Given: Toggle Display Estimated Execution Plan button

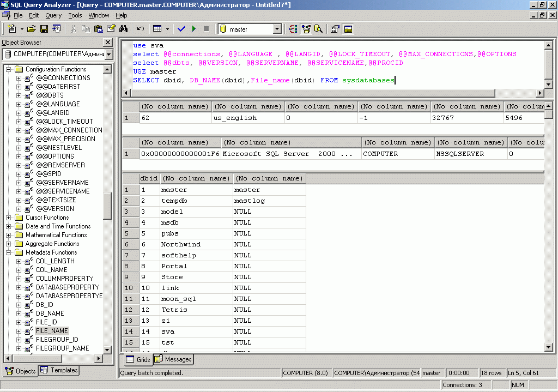Looking at the screenshot, I should click(293, 29).
